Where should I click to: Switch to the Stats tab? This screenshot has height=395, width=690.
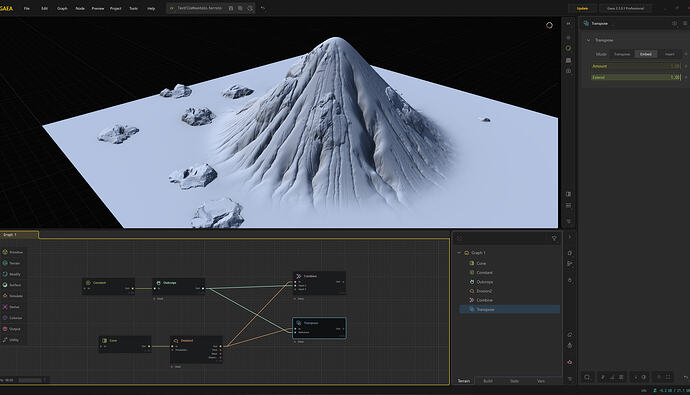pyautogui.click(x=514, y=381)
